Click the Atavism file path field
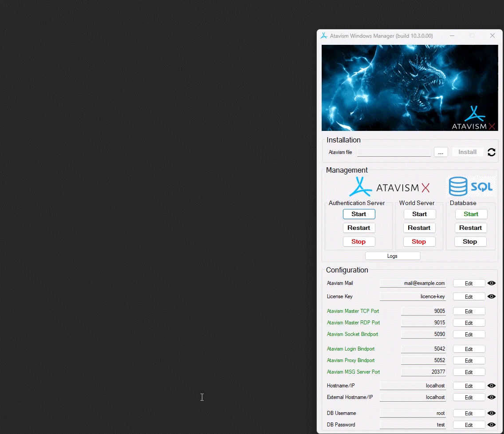The height and width of the screenshot is (434, 504). click(x=394, y=152)
